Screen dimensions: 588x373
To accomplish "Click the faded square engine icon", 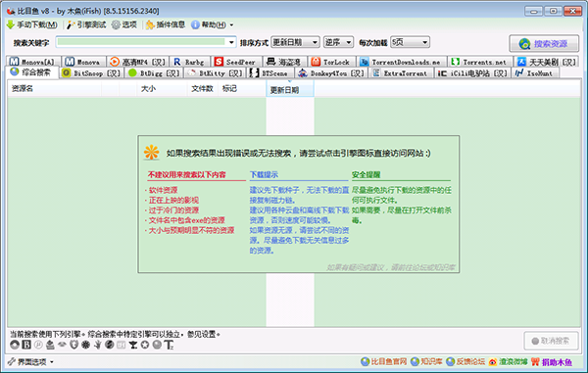I will point(122,345).
